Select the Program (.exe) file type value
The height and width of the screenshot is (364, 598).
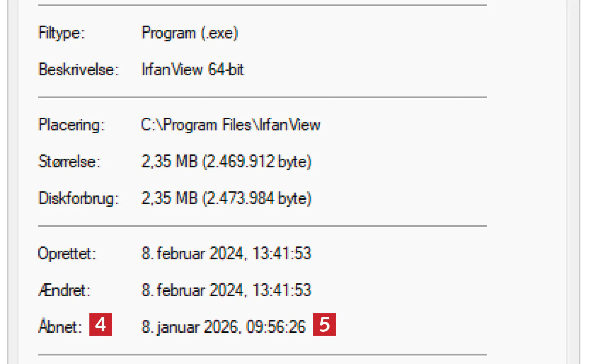pos(190,33)
